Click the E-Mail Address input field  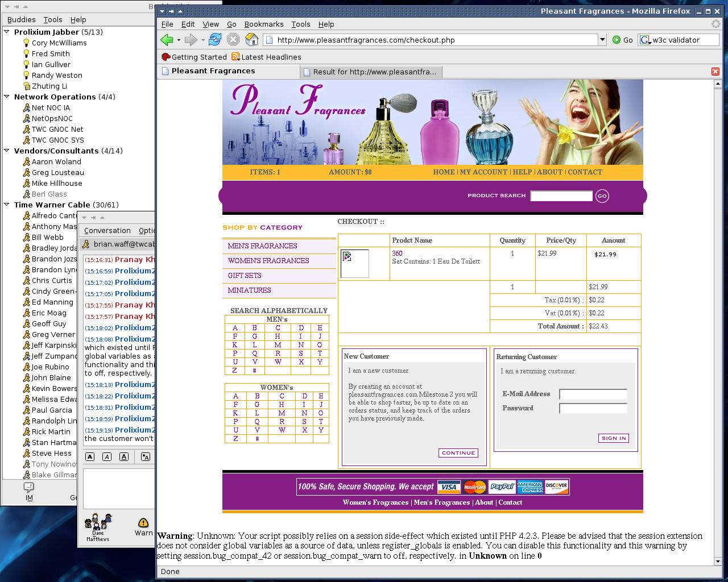pyautogui.click(x=593, y=394)
